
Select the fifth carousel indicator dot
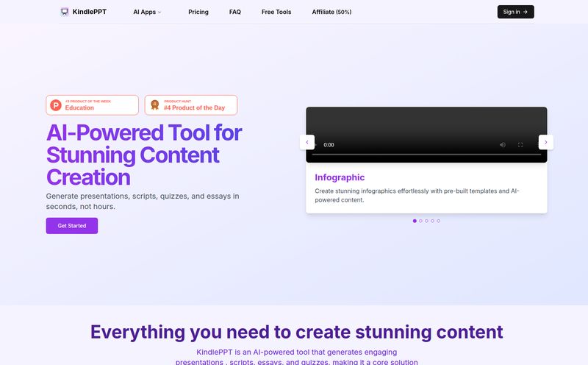pos(439,221)
